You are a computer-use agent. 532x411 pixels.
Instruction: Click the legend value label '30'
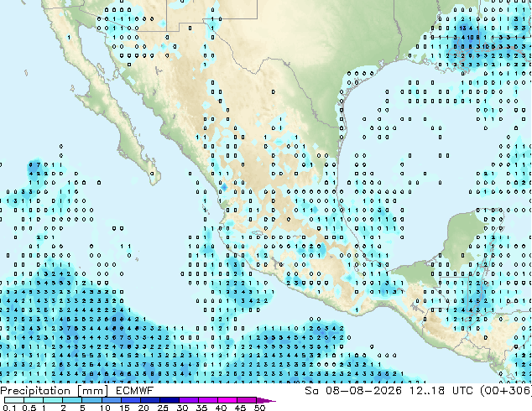click(x=182, y=408)
